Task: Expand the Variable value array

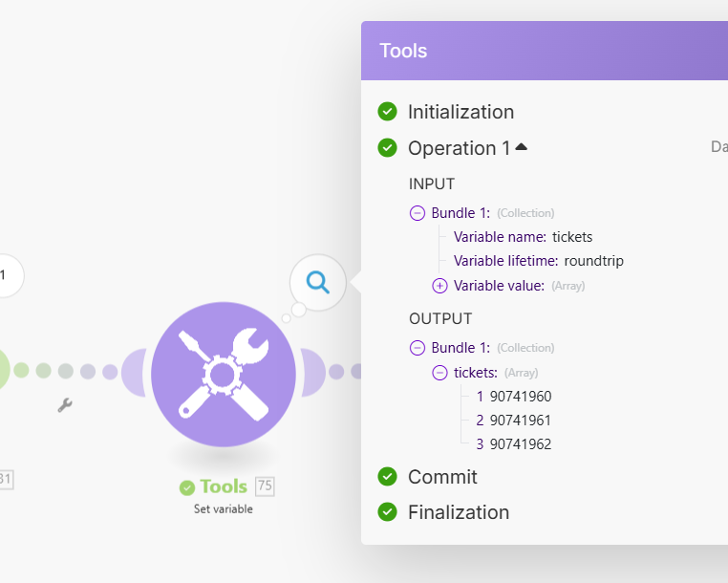Action: click(x=439, y=285)
